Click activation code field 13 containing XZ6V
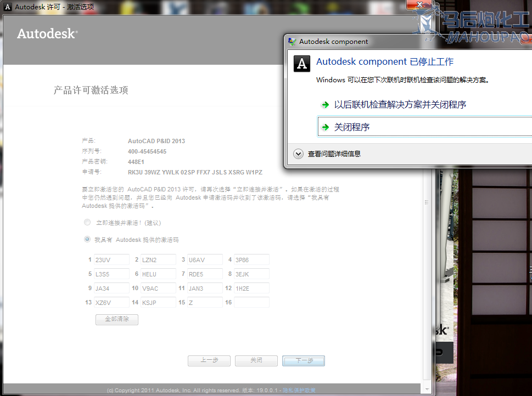 (111, 302)
